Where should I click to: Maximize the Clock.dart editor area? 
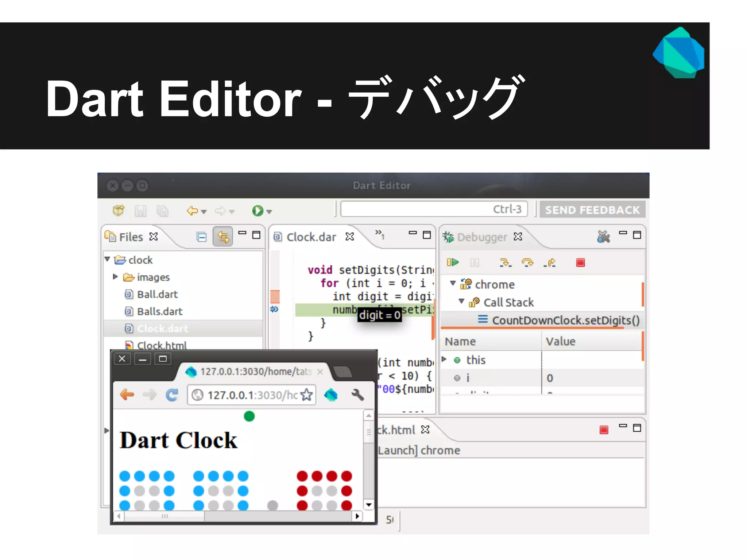tap(427, 235)
